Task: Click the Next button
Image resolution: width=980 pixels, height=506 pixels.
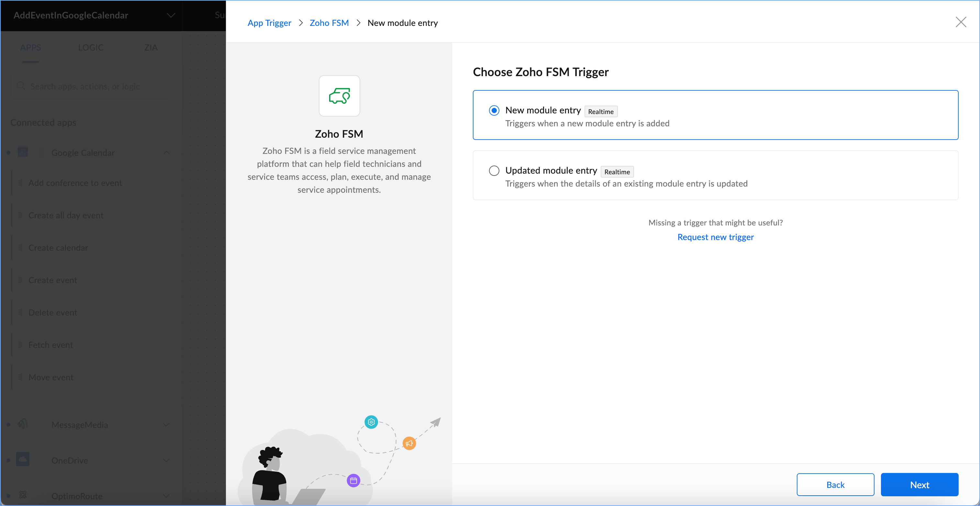Action: [x=919, y=484]
